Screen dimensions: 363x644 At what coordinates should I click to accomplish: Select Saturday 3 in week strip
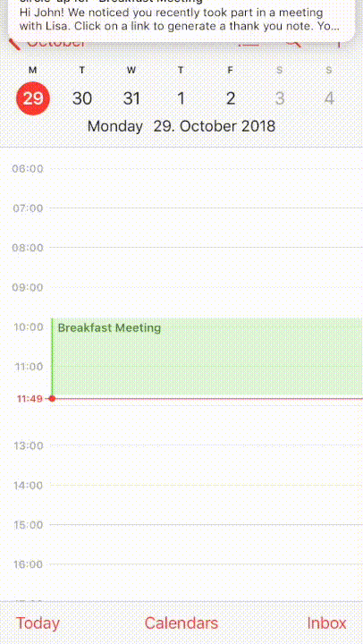coord(280,98)
